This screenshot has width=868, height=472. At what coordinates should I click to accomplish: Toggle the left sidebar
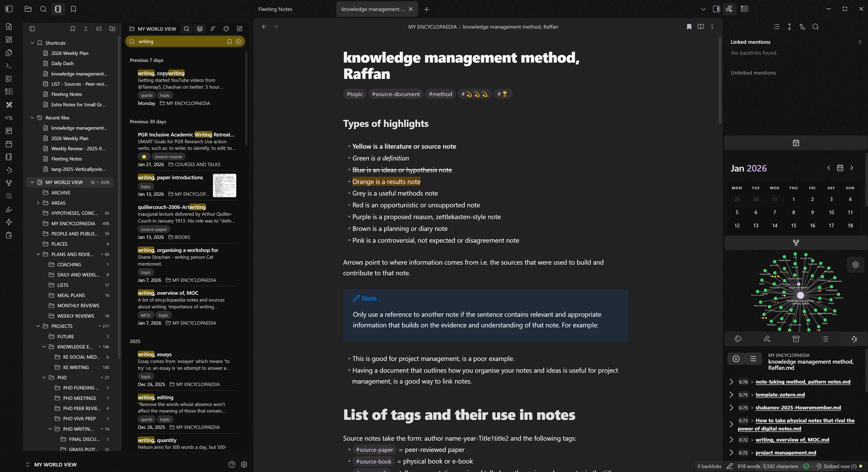tap(9, 9)
